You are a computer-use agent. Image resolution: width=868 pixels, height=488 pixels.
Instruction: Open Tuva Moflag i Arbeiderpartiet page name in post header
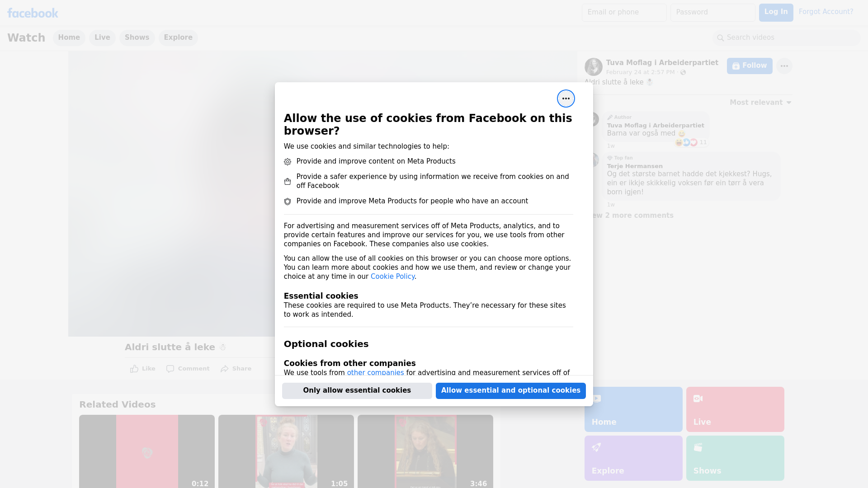click(662, 63)
